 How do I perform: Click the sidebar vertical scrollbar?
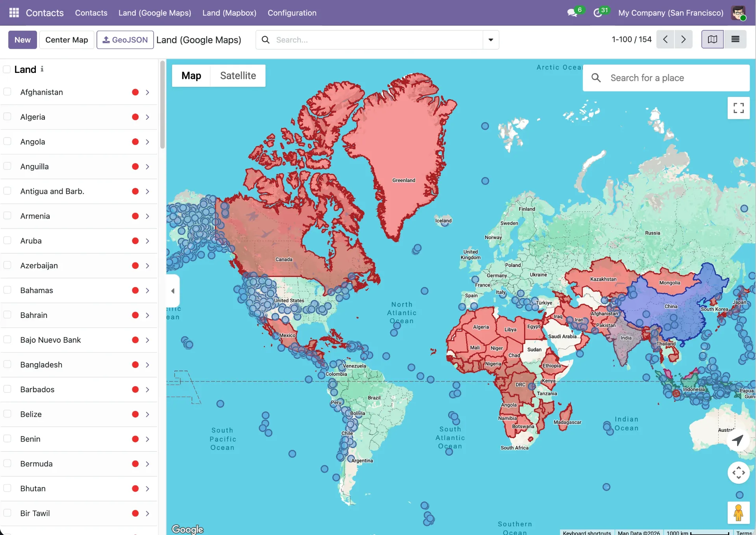coord(162,105)
